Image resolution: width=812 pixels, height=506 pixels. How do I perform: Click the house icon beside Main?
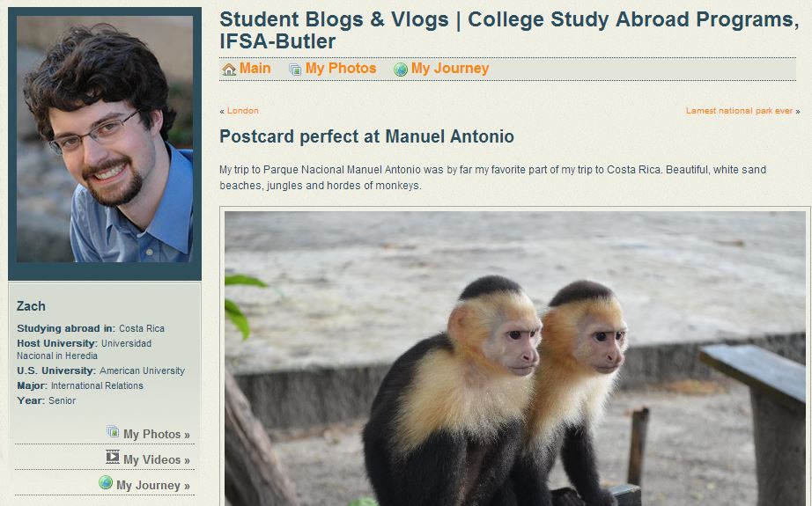point(229,70)
